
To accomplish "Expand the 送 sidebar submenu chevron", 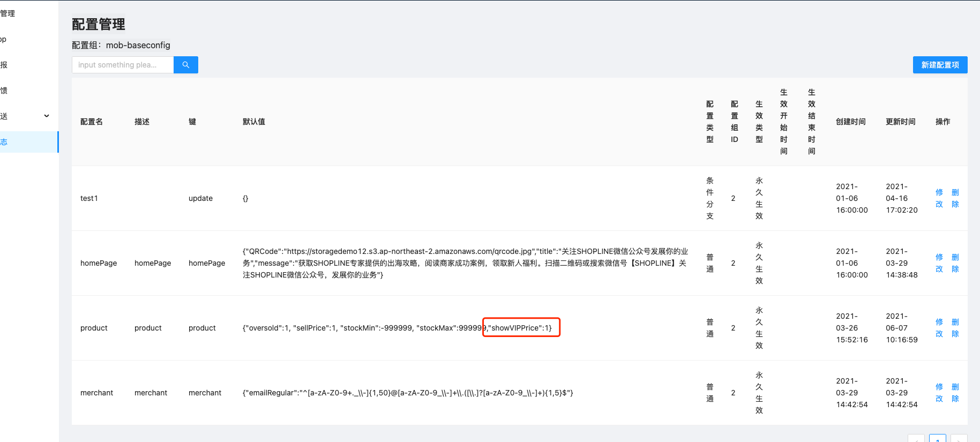I will click(x=47, y=116).
